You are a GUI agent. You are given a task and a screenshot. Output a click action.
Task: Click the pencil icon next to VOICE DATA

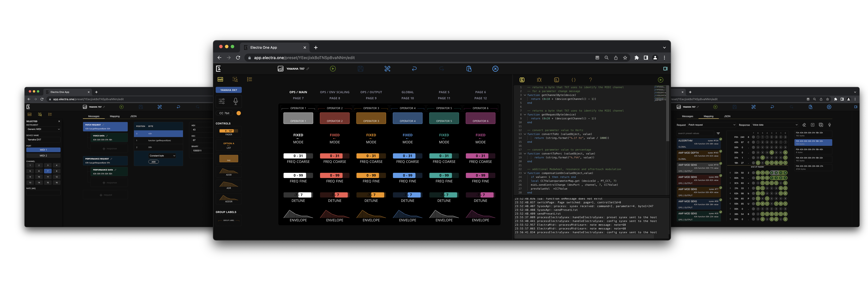click(107, 136)
